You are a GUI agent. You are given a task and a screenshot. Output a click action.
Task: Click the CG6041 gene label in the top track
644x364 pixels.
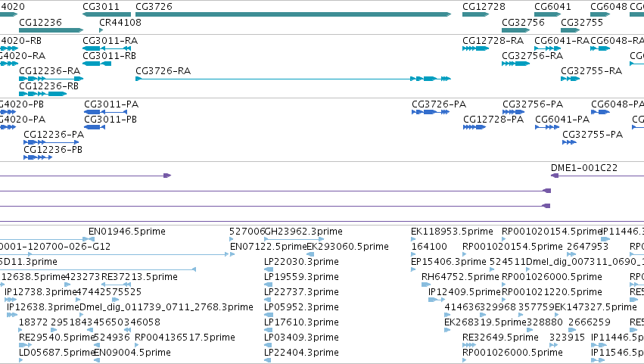pyautogui.click(x=553, y=7)
